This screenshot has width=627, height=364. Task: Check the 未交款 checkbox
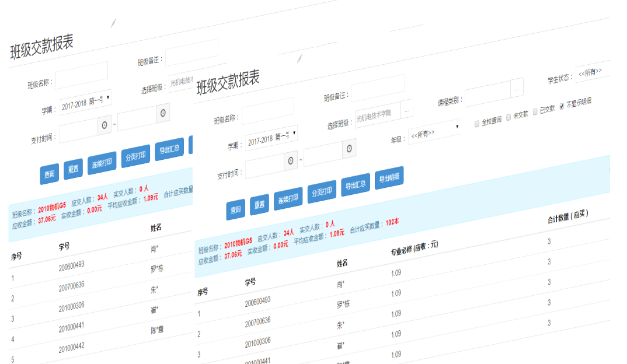[508, 117]
